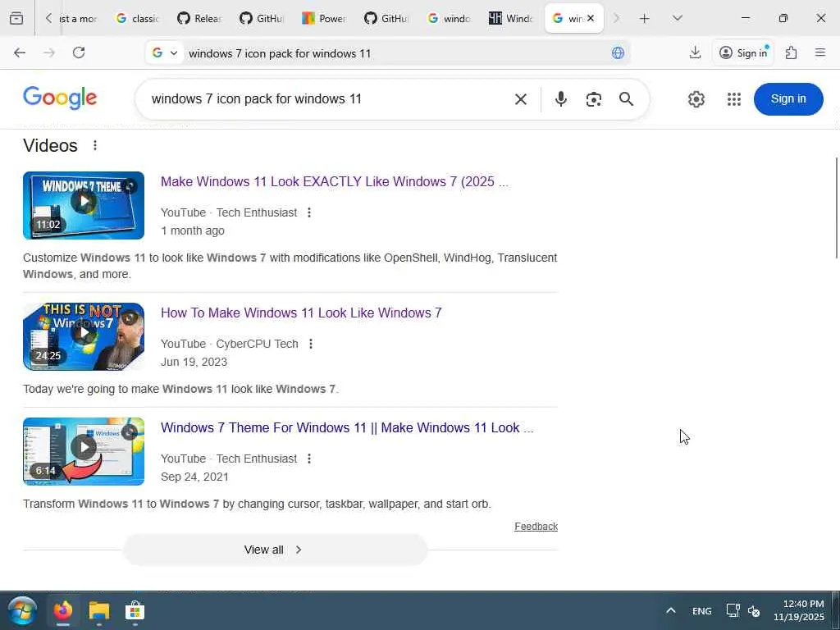Reload the current page
The height and width of the screenshot is (630, 840).
click(x=79, y=52)
